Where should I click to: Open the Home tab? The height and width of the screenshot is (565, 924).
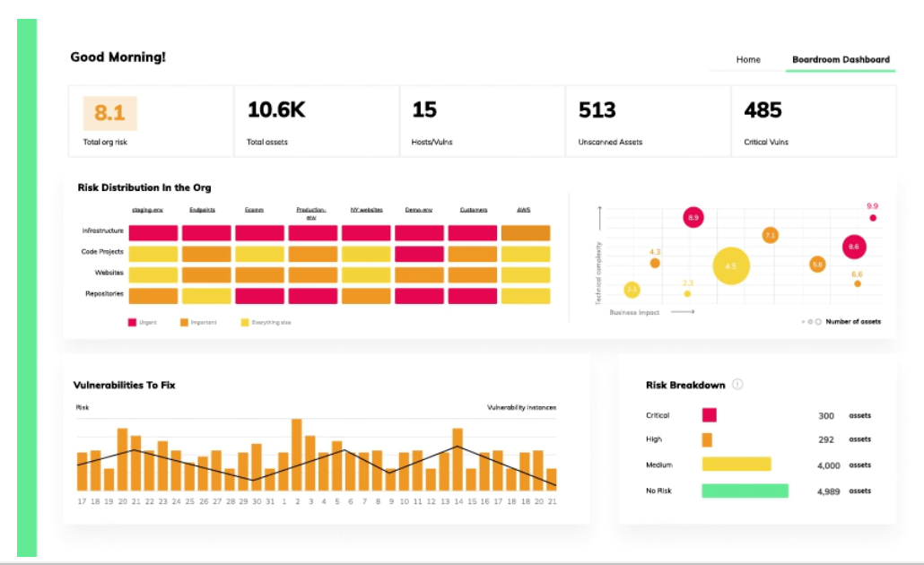point(748,59)
